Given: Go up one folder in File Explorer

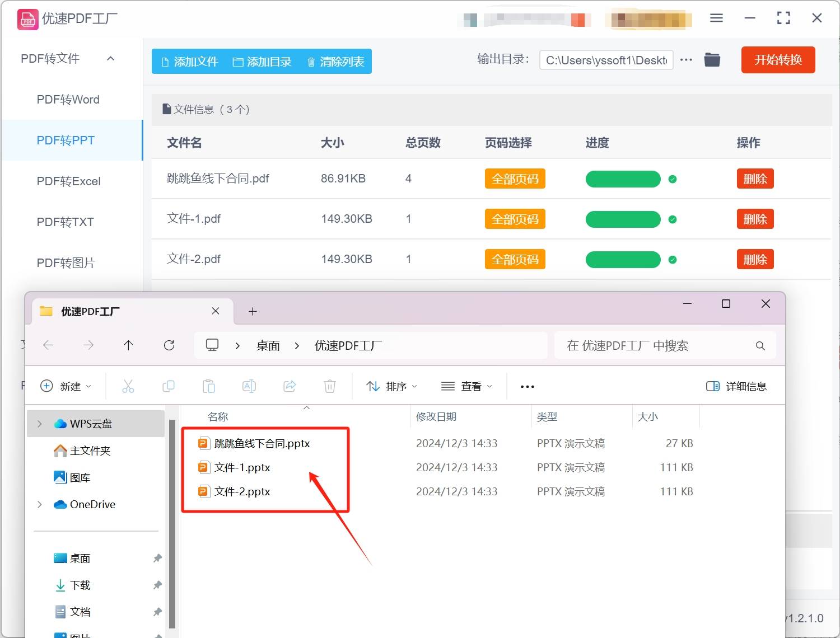Looking at the screenshot, I should point(128,345).
